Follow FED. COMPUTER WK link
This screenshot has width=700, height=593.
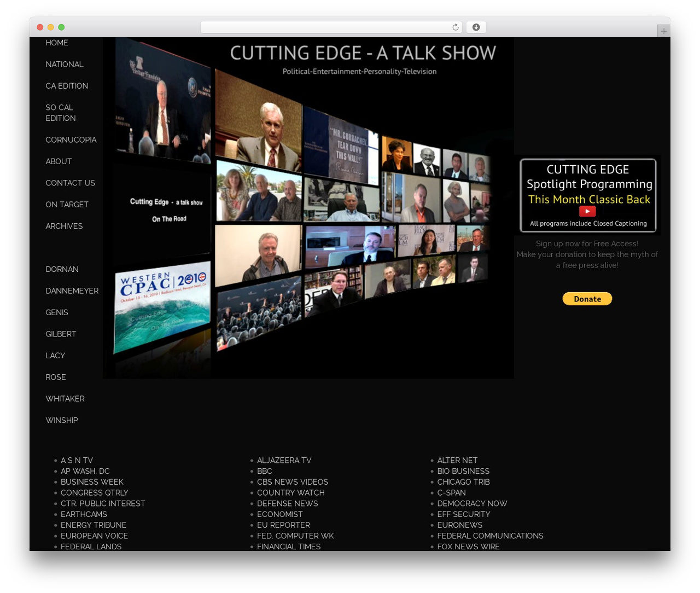295,536
